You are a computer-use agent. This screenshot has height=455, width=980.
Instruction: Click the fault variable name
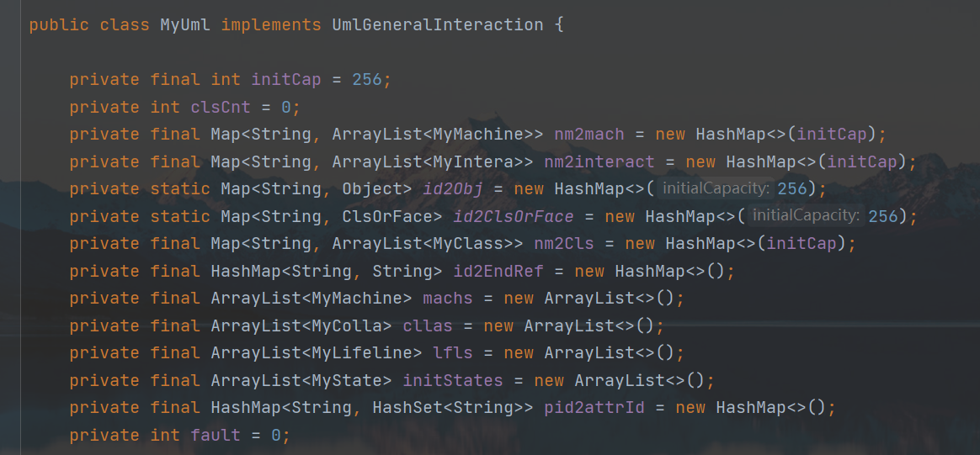click(x=216, y=435)
